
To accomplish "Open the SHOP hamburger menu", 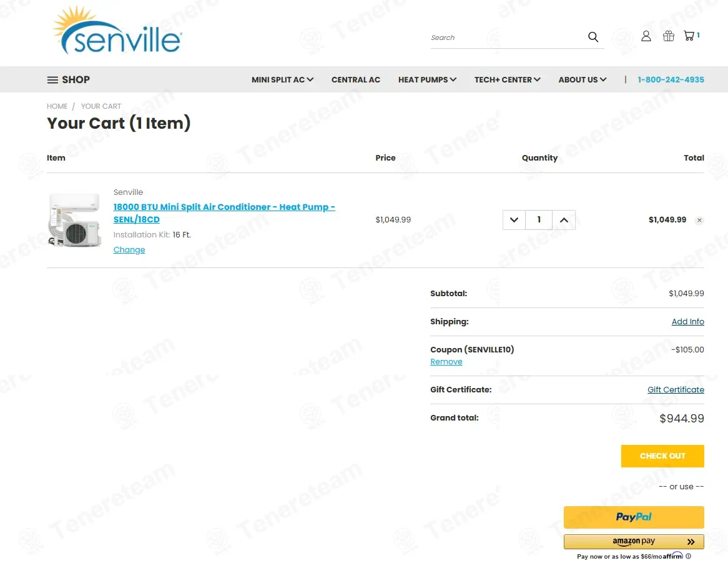I will click(x=69, y=79).
